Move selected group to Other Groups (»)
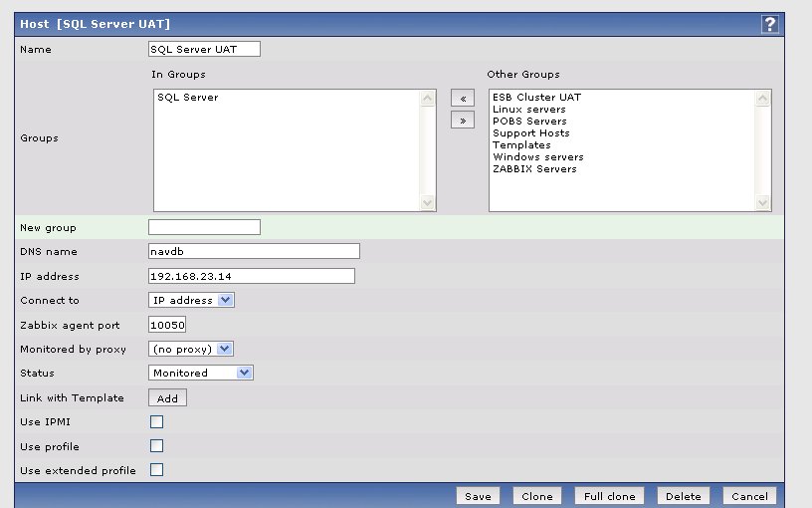This screenshot has width=812, height=508. click(x=463, y=121)
